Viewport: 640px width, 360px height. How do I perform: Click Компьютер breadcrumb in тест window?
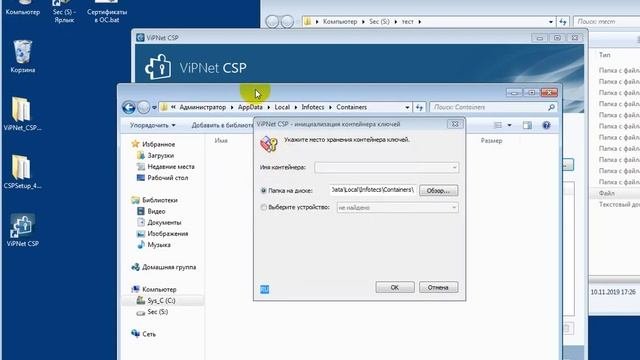tap(340, 22)
